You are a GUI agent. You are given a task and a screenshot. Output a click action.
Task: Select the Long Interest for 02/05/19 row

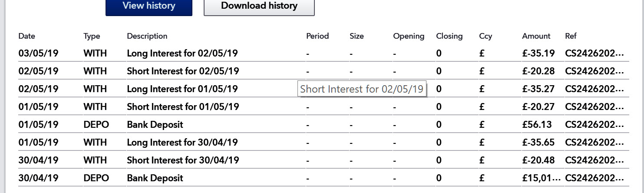182,53
